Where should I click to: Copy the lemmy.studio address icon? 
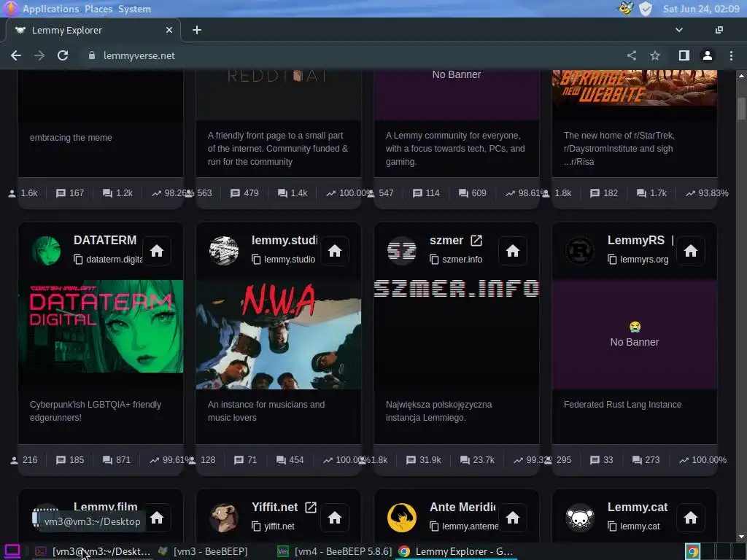coord(256,260)
